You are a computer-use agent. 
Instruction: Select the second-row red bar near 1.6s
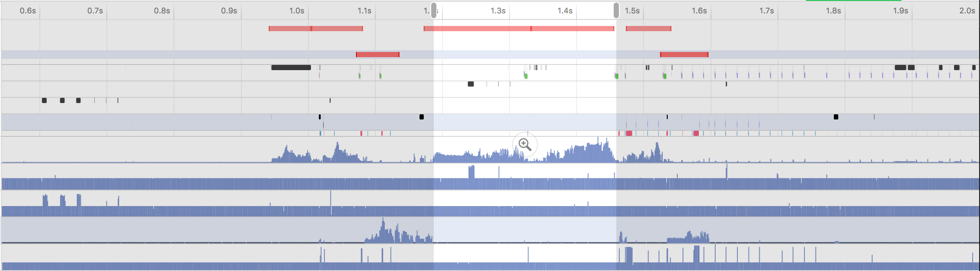pos(684,55)
